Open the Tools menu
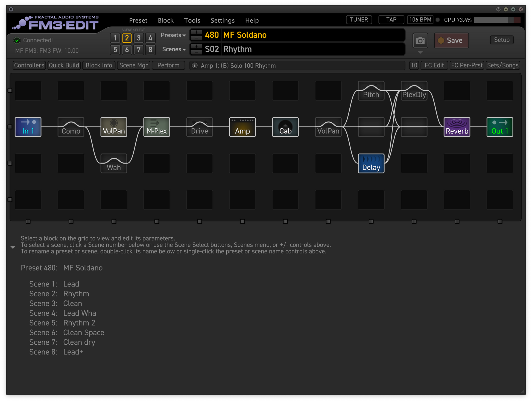The width and height of the screenshot is (532, 402). click(192, 20)
